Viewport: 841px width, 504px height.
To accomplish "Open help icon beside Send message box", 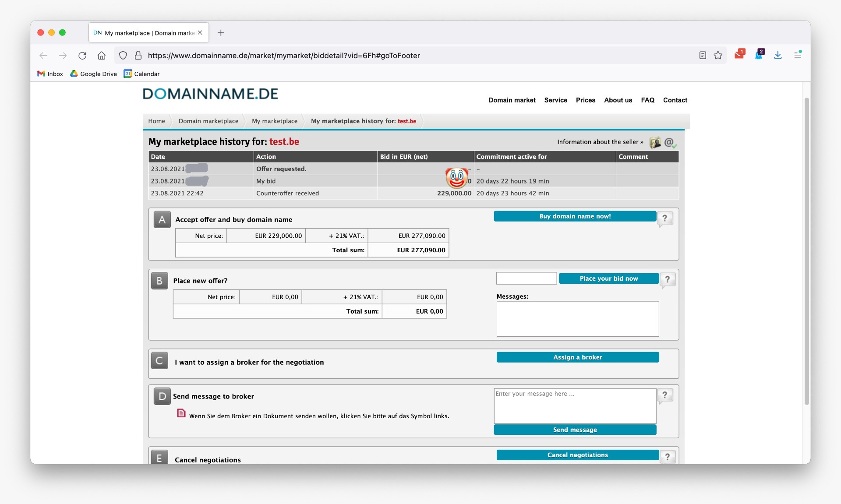I will (x=664, y=395).
